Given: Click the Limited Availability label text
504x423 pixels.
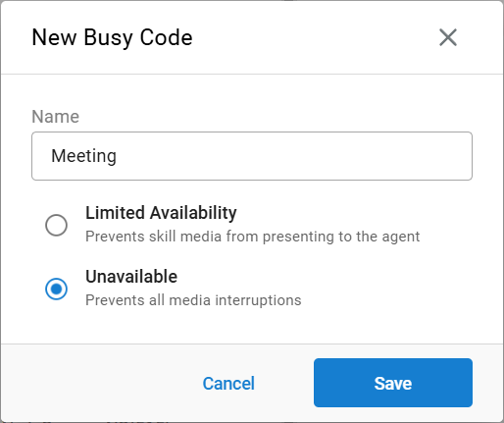Looking at the screenshot, I should [x=161, y=213].
